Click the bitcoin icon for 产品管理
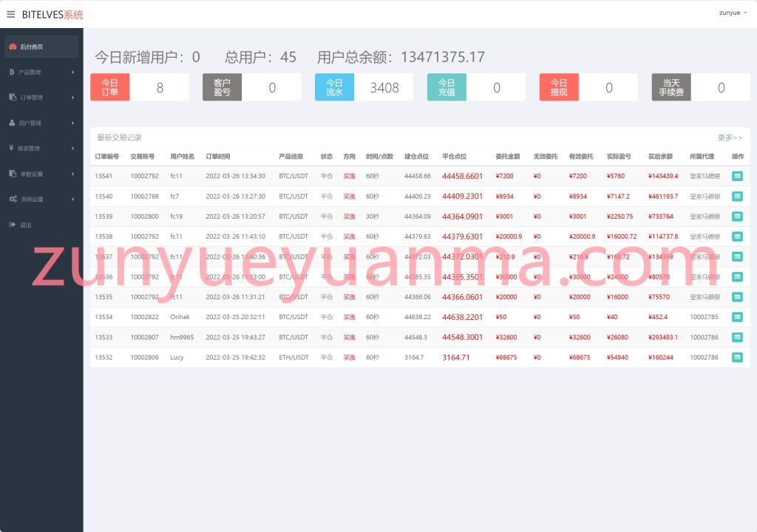Image resolution: width=757 pixels, height=532 pixels. 12,72
